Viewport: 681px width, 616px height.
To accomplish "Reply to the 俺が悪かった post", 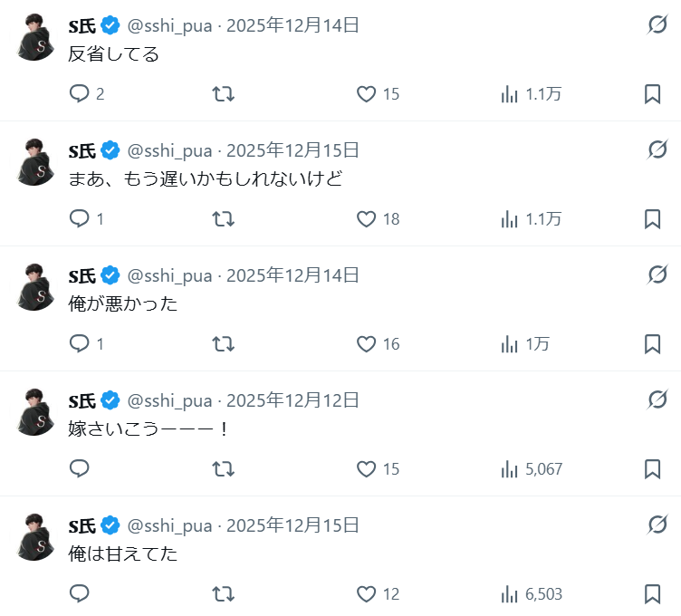I will pos(80,344).
